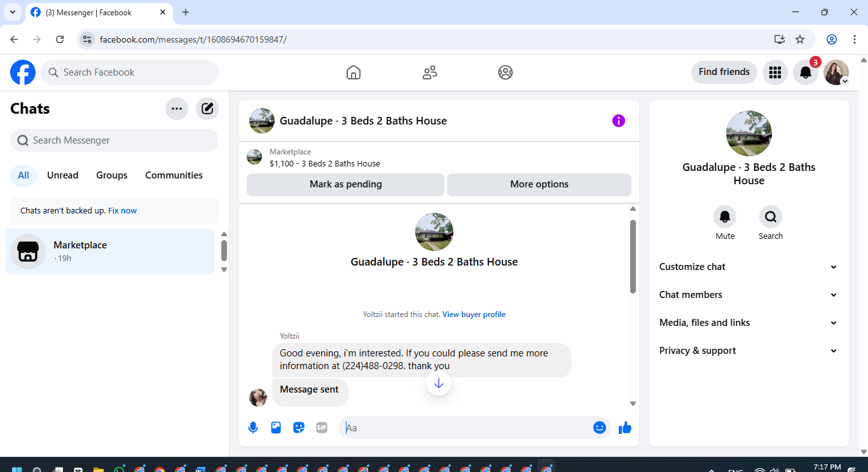Go back in browser history
This screenshot has width=868, height=472.
14,39
